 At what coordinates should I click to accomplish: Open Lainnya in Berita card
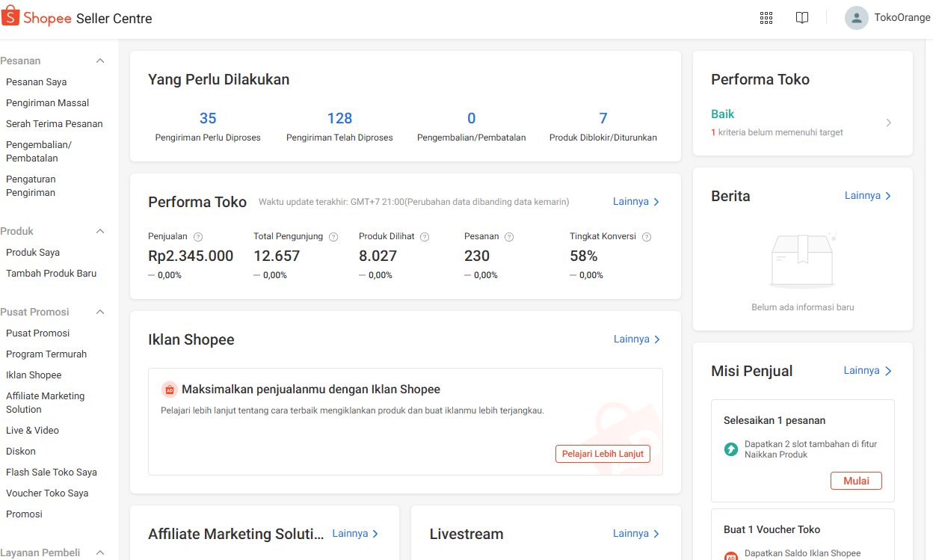pyautogui.click(x=868, y=196)
